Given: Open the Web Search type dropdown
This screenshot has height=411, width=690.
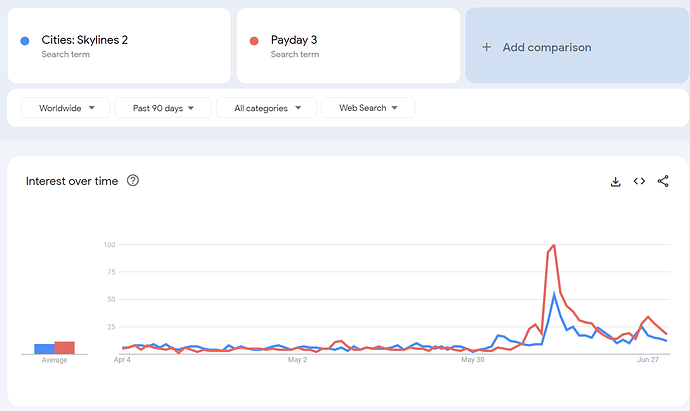Looking at the screenshot, I should pos(368,108).
